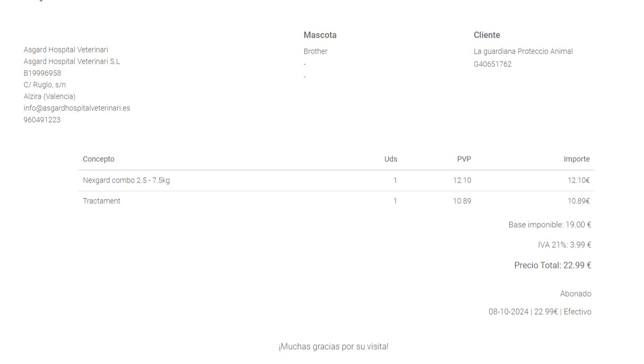
Task: Click the clinic phone number 960491223
Action: coord(42,120)
